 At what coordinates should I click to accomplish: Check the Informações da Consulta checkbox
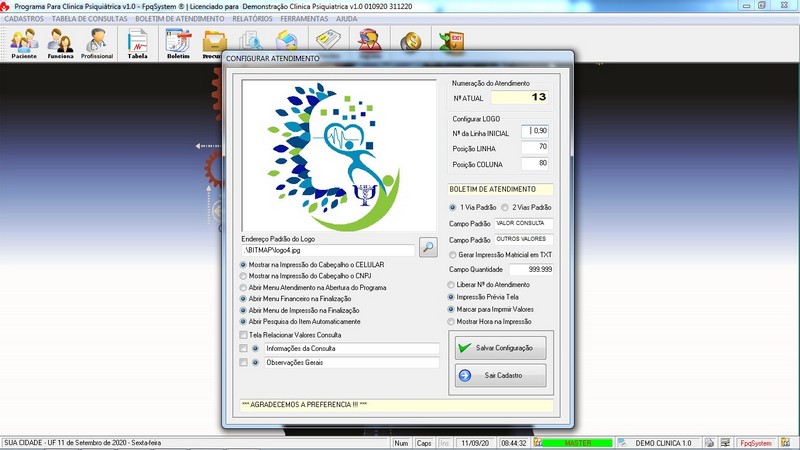[x=245, y=349]
